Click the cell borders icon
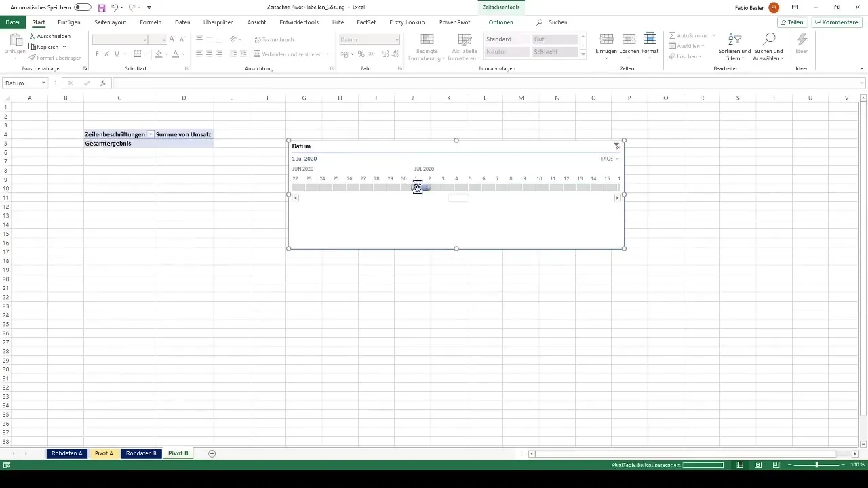Image resolution: width=868 pixels, height=488 pixels. click(138, 54)
